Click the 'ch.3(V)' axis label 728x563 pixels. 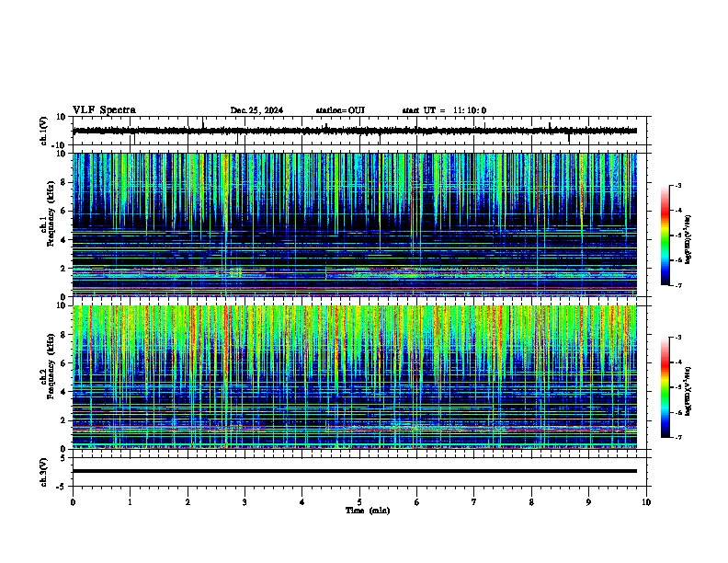click(44, 472)
